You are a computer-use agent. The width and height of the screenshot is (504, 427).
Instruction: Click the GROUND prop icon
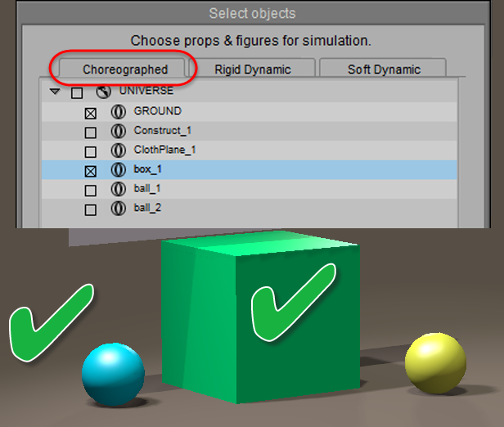(x=119, y=111)
